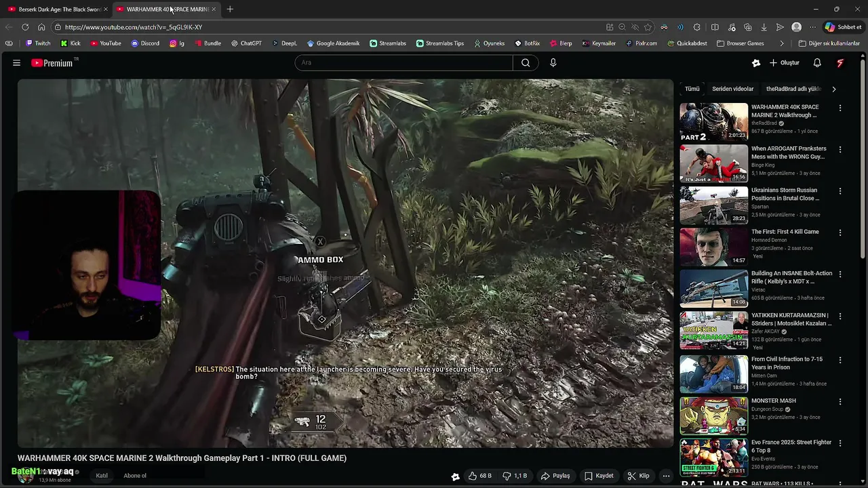Open options for Evo France 2025 video

[x=840, y=443]
